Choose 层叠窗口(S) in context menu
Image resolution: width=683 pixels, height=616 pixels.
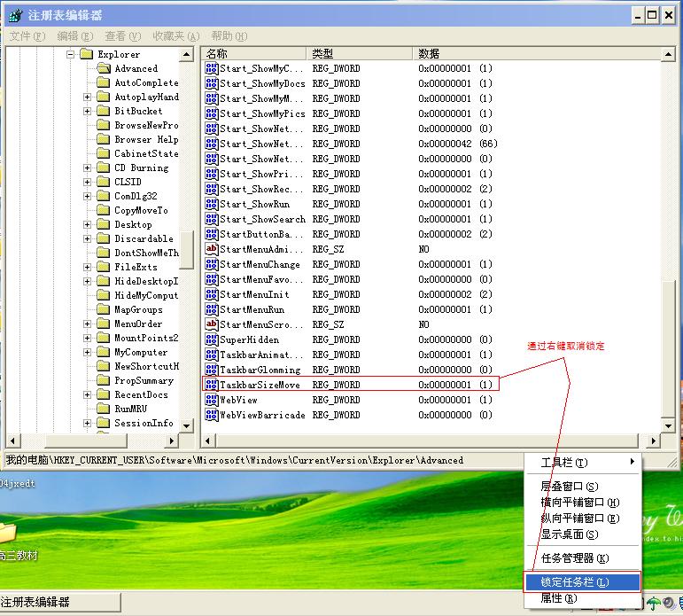click(582, 486)
